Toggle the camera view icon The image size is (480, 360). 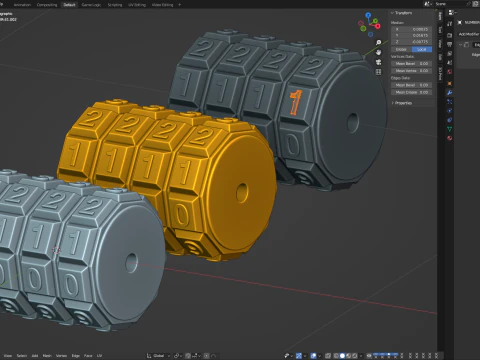[x=378, y=62]
